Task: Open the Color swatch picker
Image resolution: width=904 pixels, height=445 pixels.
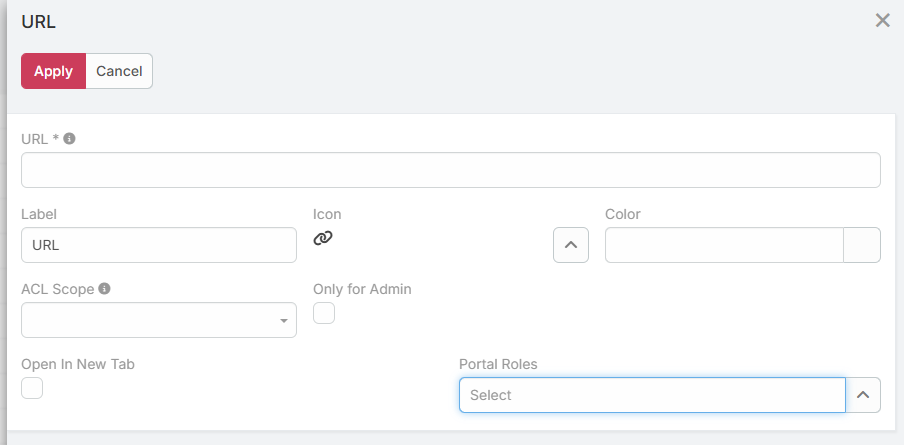Action: coord(862,245)
